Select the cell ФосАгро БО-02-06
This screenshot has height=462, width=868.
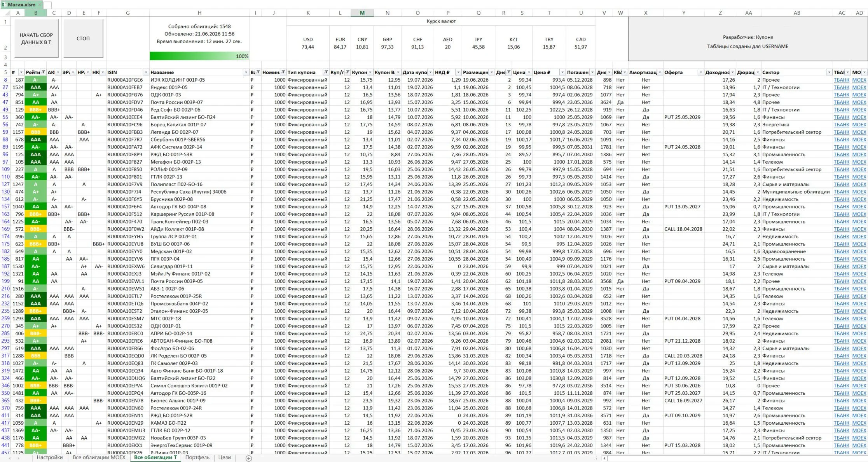199,349
